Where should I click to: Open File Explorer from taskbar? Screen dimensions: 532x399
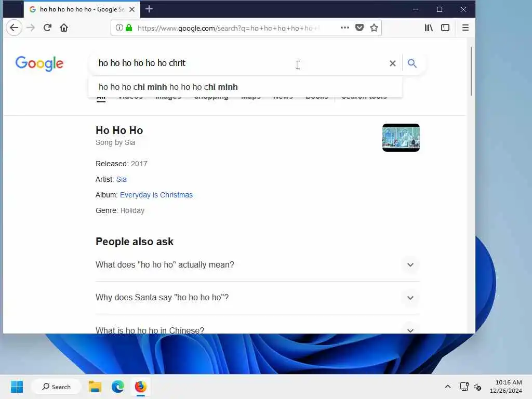click(x=95, y=387)
